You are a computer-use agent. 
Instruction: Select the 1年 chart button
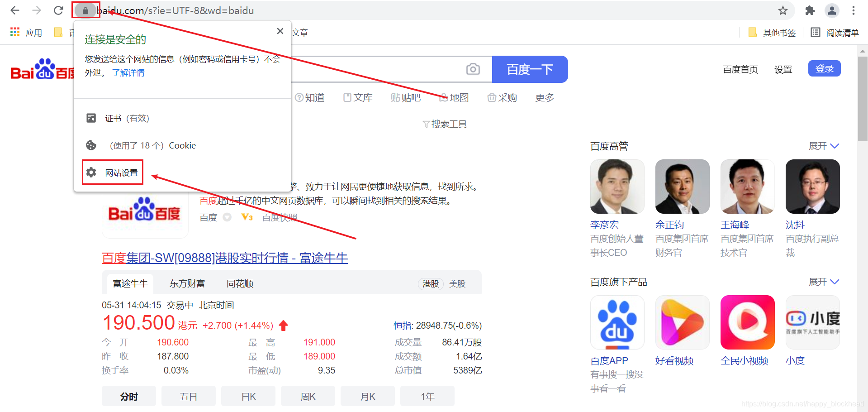tap(427, 396)
